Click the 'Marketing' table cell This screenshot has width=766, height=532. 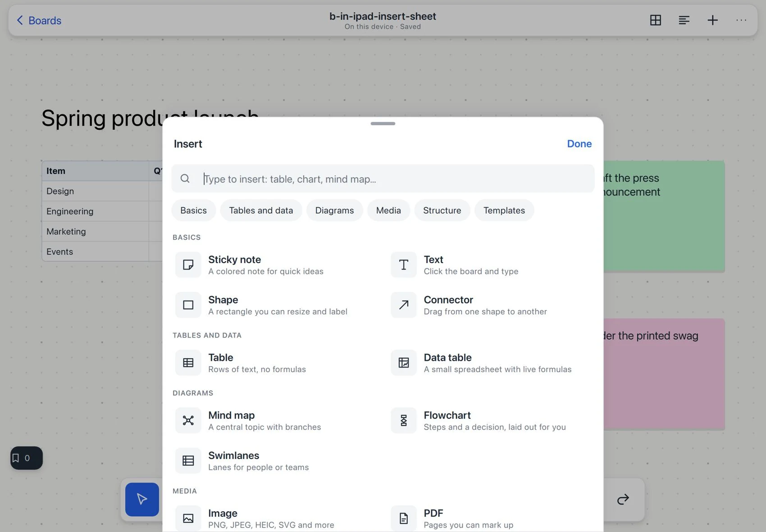pyautogui.click(x=96, y=232)
